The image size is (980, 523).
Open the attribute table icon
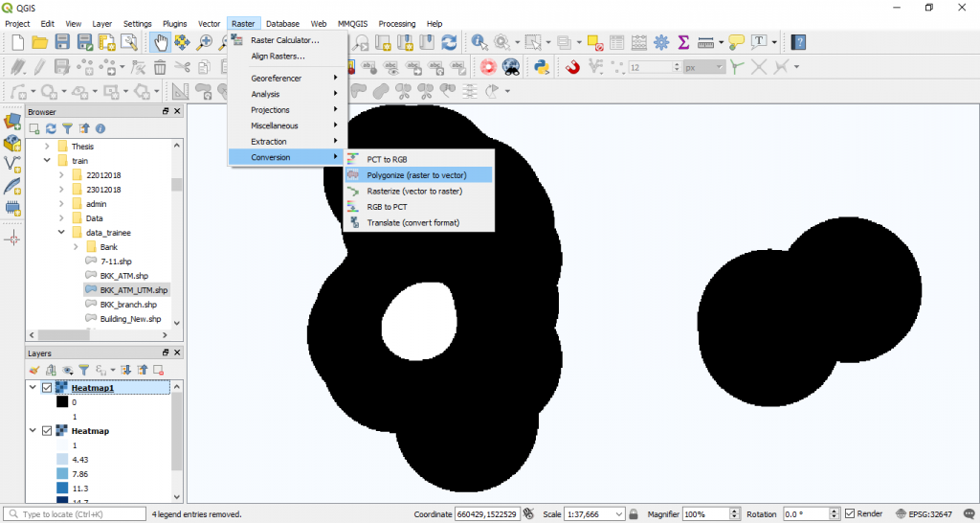617,42
